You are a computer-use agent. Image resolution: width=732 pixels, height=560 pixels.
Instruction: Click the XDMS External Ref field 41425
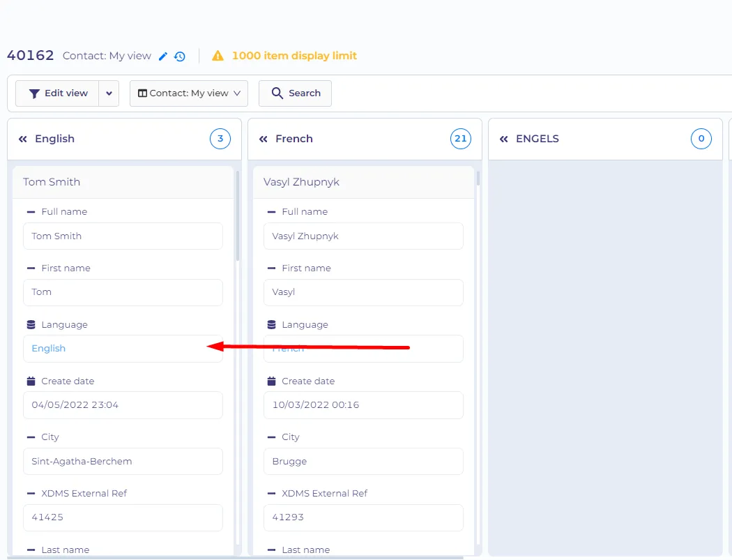(x=123, y=517)
